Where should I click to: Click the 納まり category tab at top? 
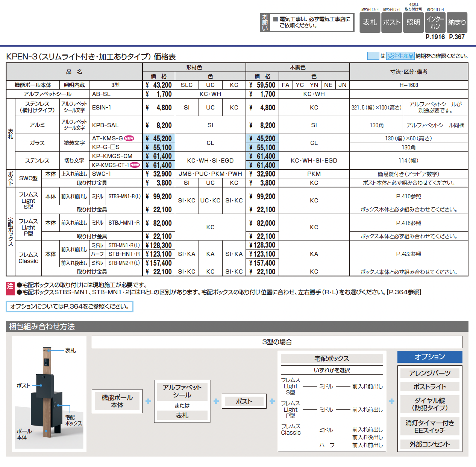click(457, 22)
